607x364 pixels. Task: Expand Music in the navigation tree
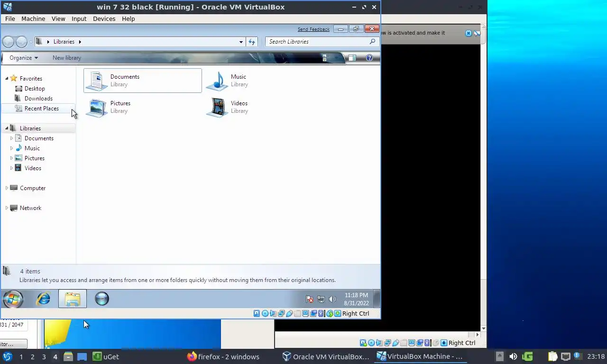tap(11, 148)
